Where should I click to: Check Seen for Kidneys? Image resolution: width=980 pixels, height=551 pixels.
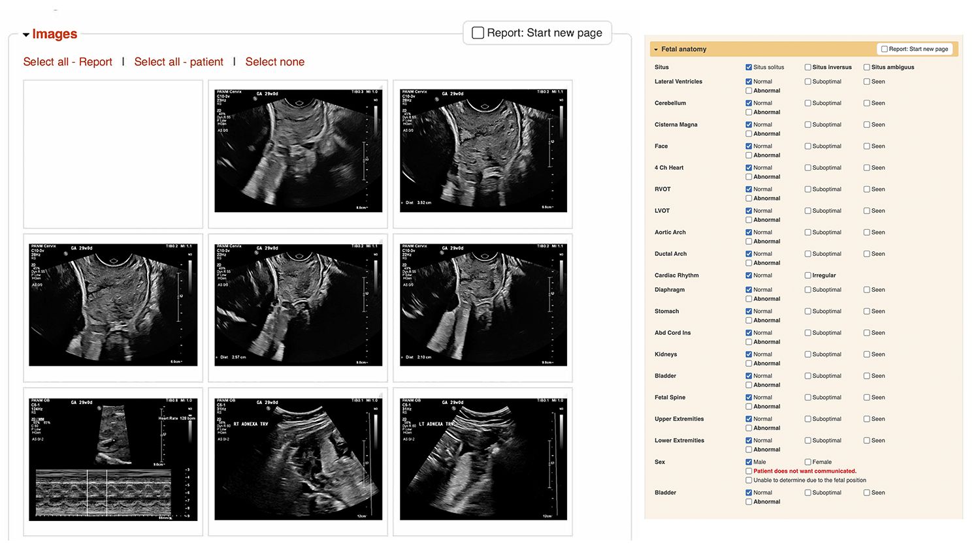pos(866,354)
